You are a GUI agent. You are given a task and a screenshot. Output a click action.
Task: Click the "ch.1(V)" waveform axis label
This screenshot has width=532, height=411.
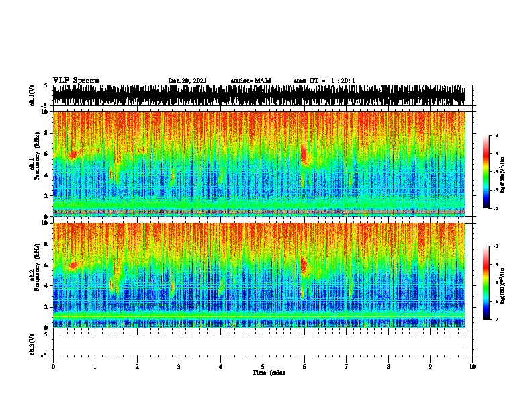32,95
